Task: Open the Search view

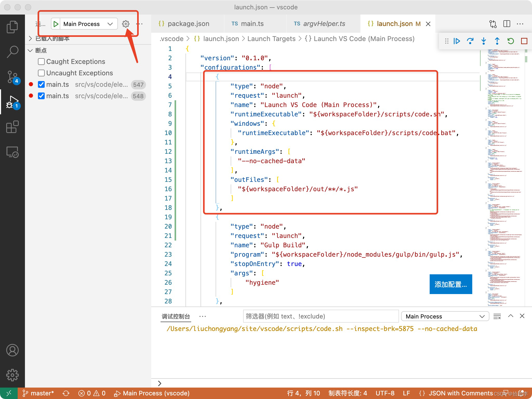Action: [12, 52]
